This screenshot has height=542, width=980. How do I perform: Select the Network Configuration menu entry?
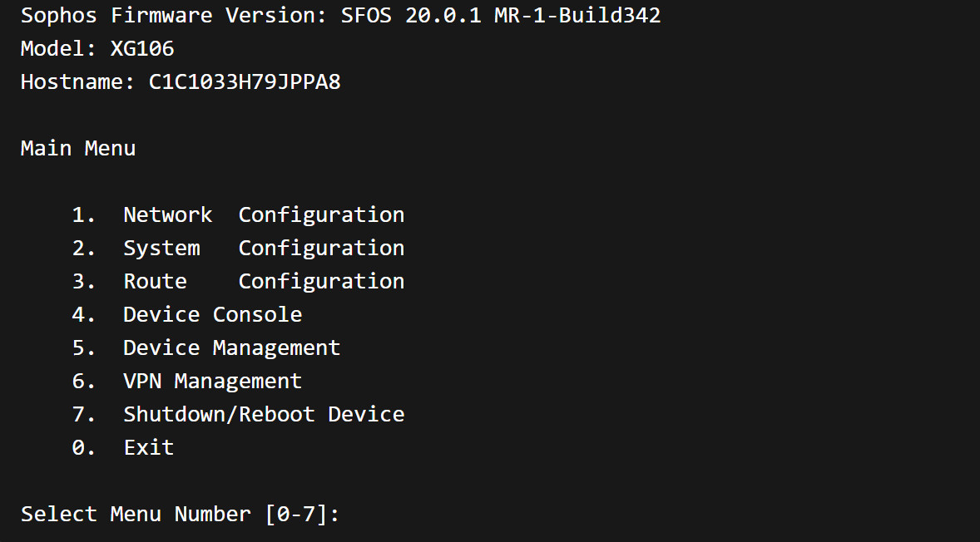point(263,214)
